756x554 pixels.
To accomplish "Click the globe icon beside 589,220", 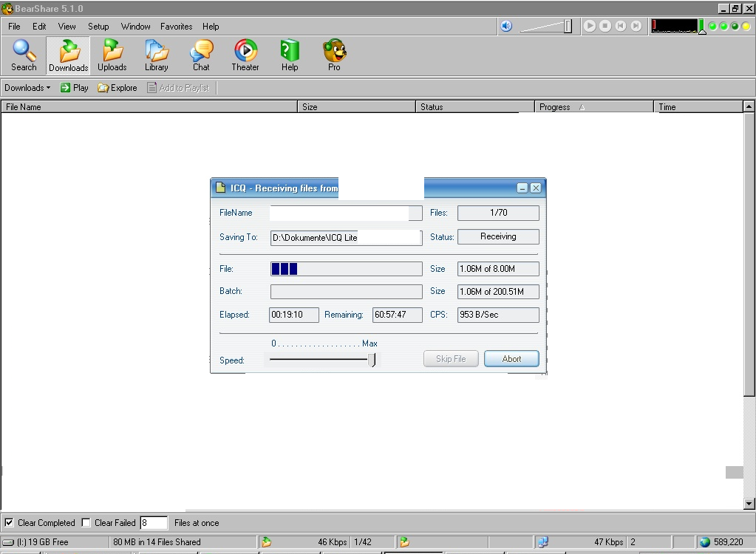I will [705, 542].
